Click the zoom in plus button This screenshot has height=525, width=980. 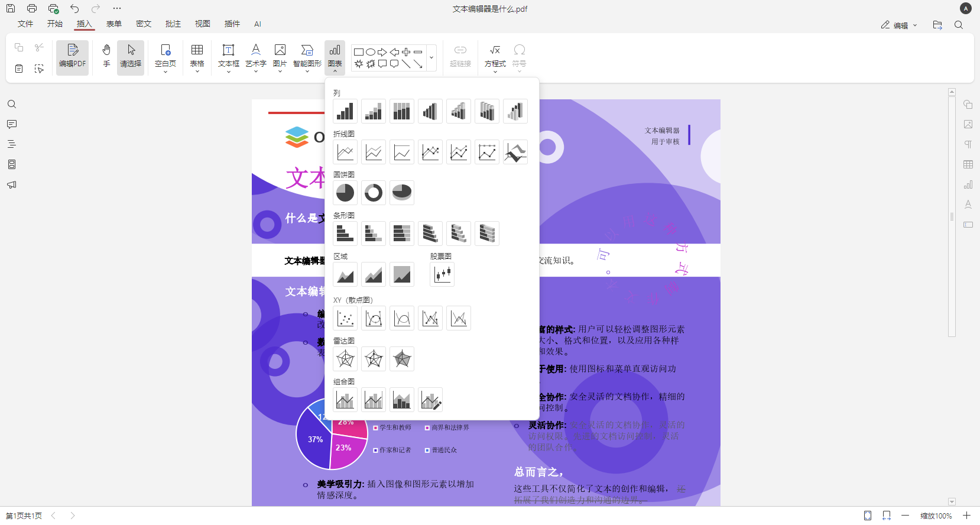[967, 516]
